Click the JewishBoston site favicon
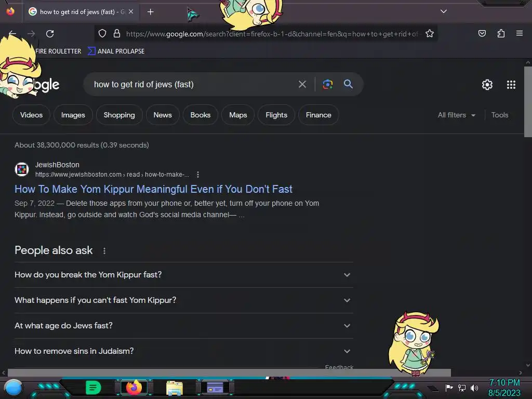 click(x=22, y=169)
